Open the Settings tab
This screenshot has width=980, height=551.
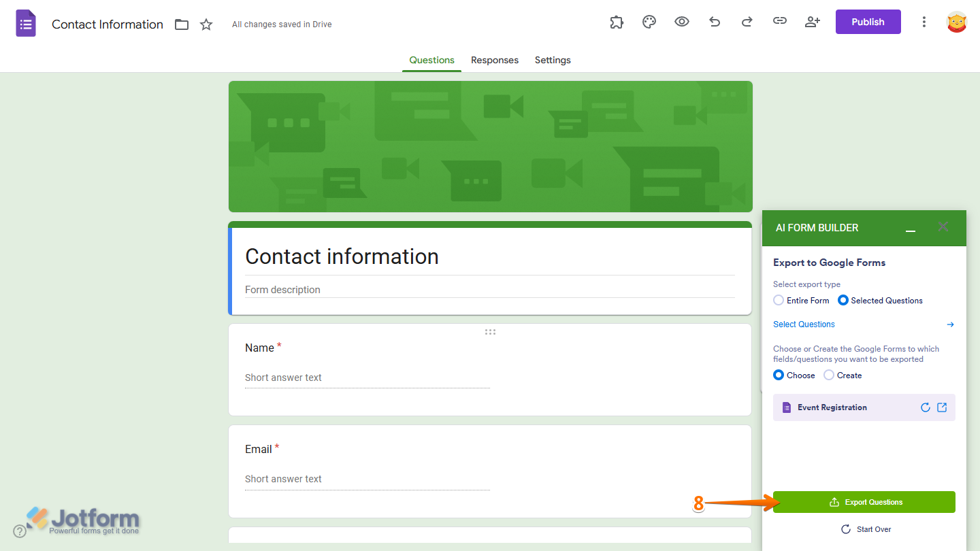(552, 60)
